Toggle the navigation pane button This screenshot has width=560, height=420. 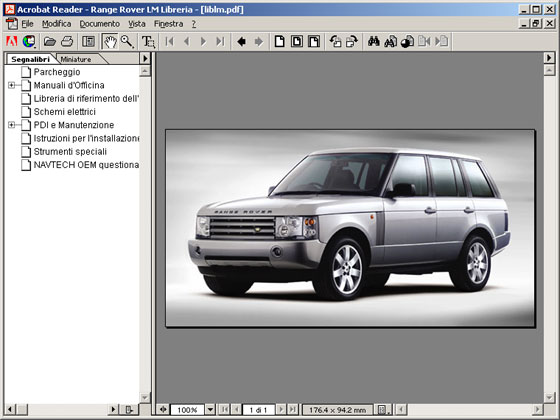[88, 41]
